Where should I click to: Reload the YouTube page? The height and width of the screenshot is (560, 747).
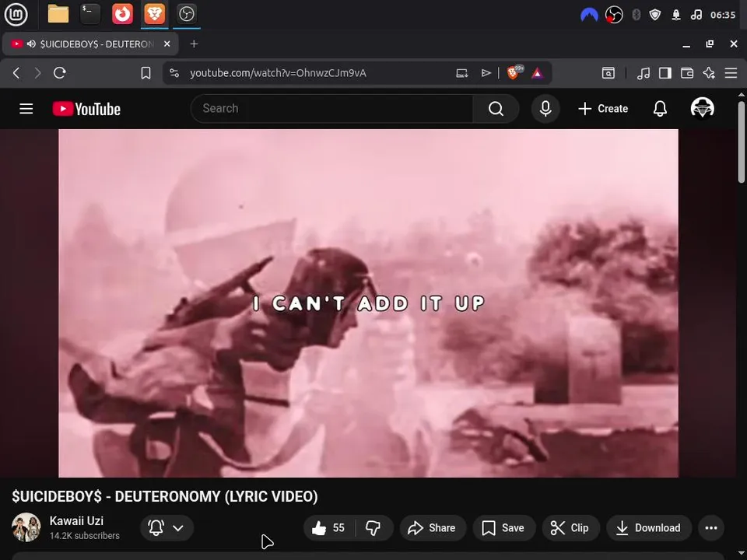pos(60,73)
